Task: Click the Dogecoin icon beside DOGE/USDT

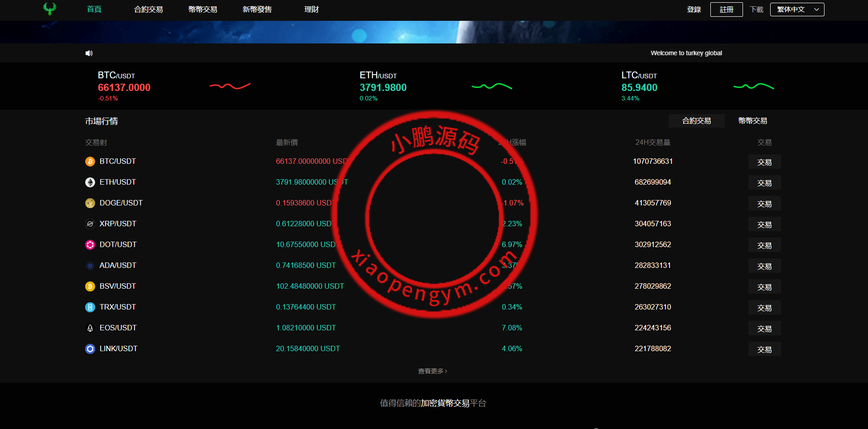Action: [x=90, y=203]
